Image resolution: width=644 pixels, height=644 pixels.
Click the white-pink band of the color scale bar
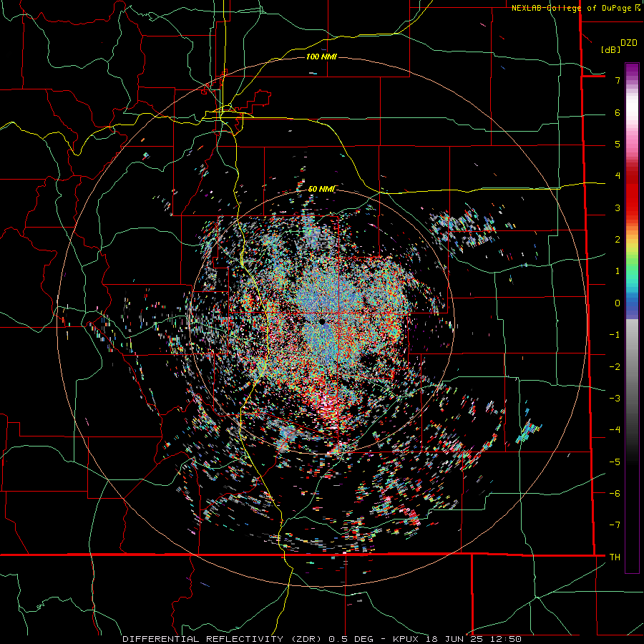pyautogui.click(x=632, y=113)
